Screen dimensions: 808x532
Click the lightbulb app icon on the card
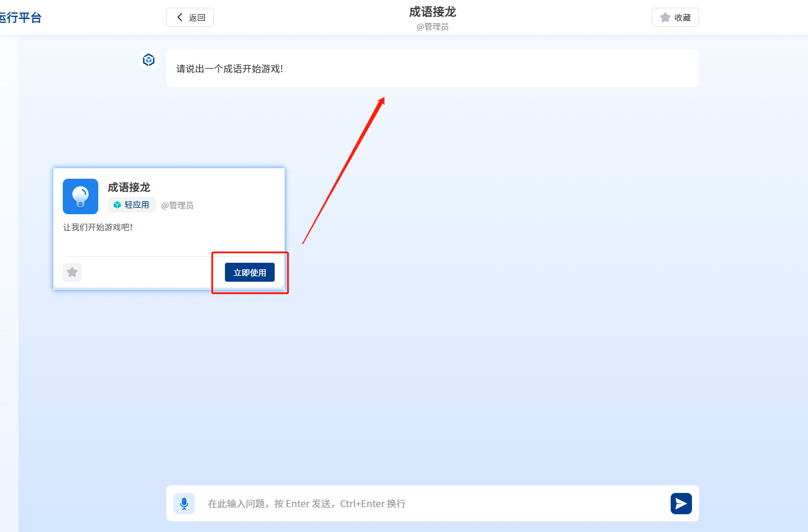pos(81,196)
